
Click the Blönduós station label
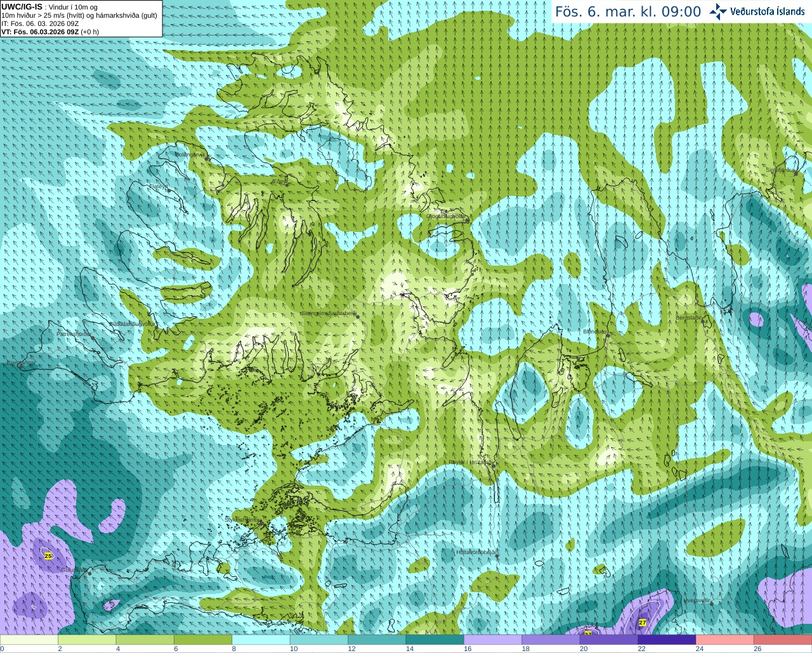click(x=595, y=331)
